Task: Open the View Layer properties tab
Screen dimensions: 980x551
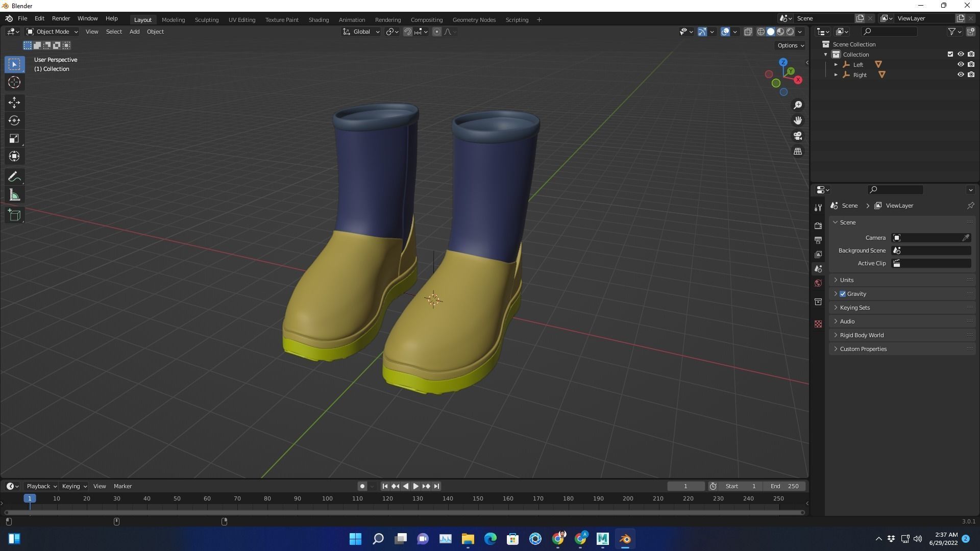Action: (818, 254)
